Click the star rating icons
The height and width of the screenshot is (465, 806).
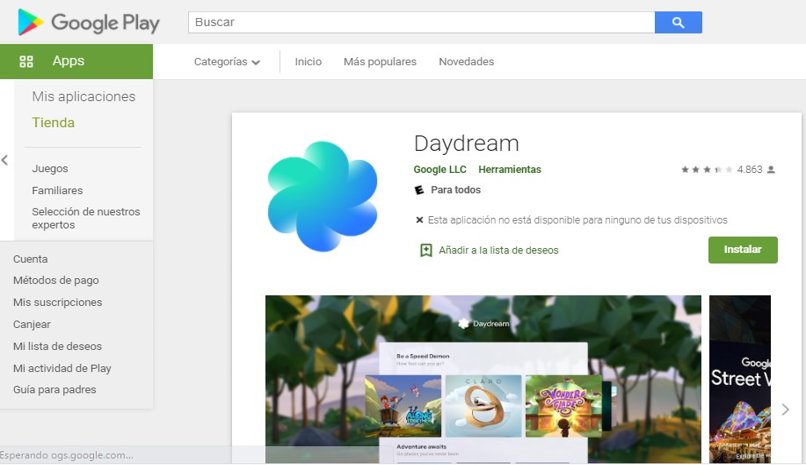tap(706, 170)
